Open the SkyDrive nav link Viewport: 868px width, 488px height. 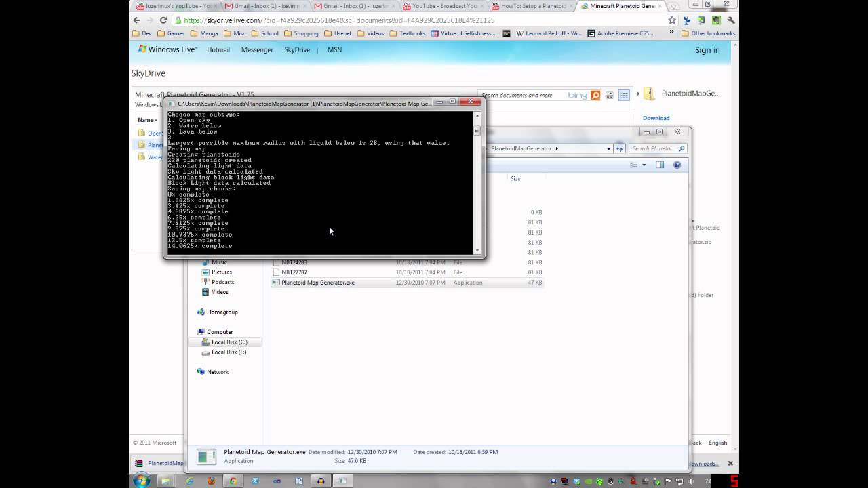pyautogui.click(x=297, y=49)
